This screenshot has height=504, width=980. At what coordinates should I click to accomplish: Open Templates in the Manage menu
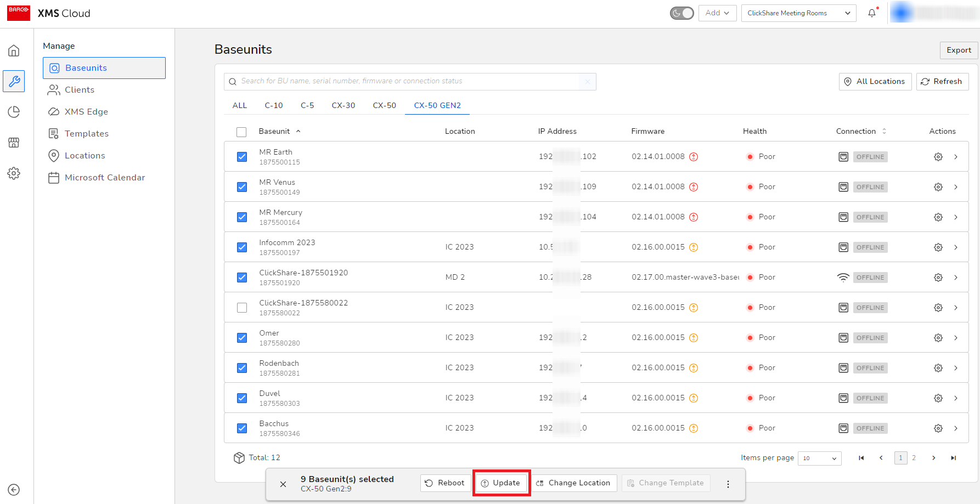click(x=86, y=134)
